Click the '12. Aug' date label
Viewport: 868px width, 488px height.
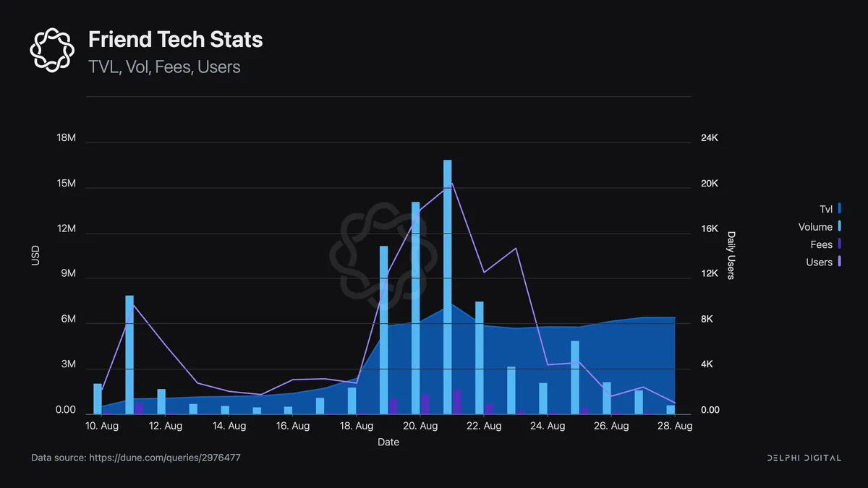(166, 426)
